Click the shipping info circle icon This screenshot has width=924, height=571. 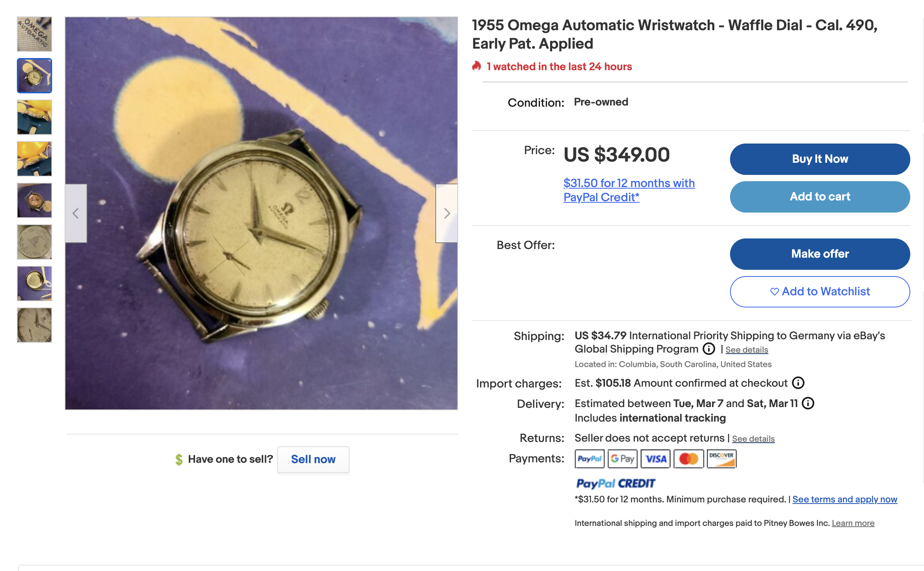point(708,349)
